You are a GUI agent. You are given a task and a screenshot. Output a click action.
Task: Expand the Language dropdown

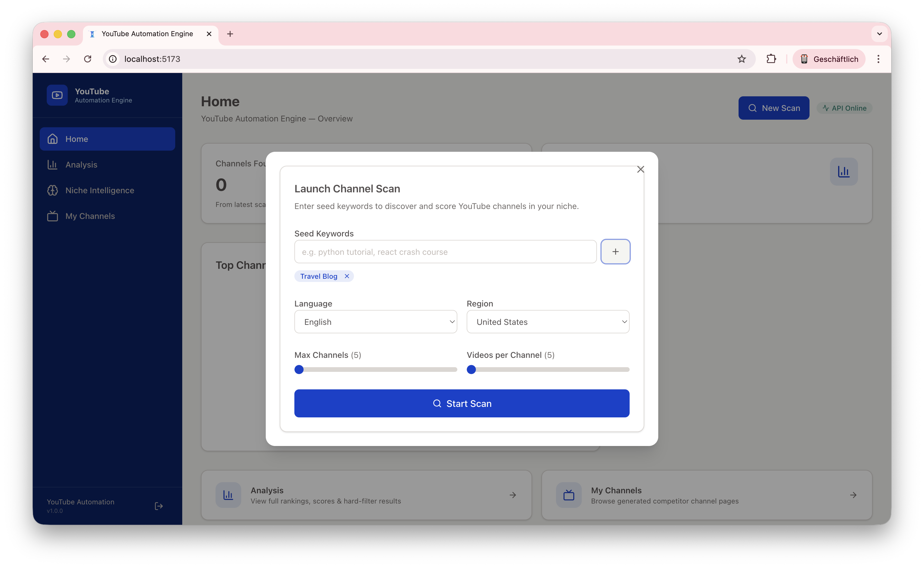(375, 322)
